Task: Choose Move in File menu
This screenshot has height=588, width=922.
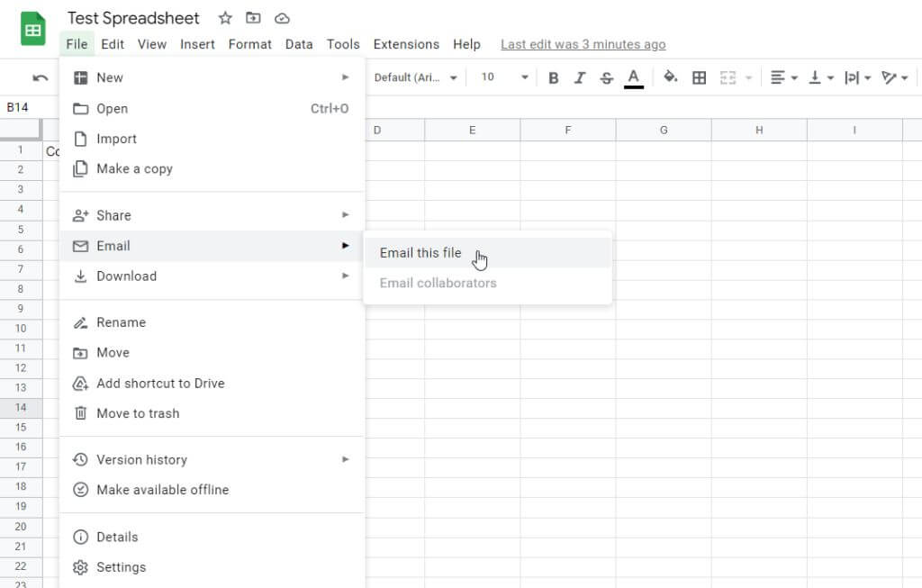Action: click(212, 353)
